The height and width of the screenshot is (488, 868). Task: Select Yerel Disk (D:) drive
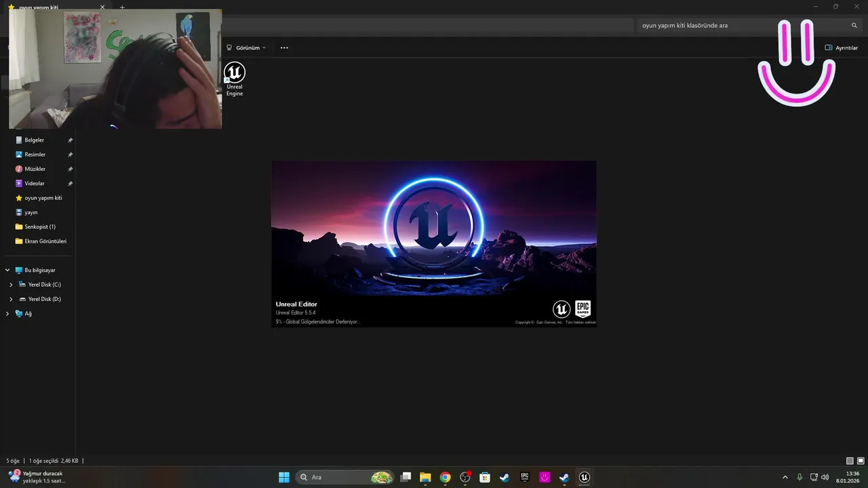(x=41, y=299)
